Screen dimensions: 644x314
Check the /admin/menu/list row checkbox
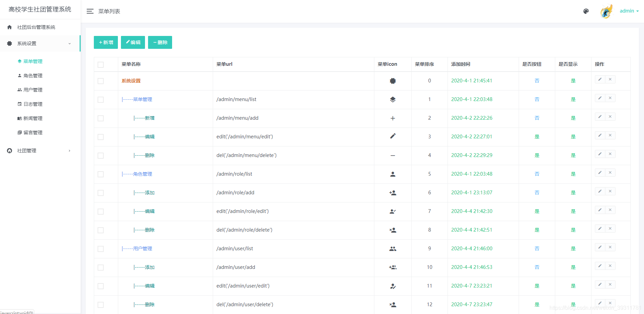click(101, 100)
